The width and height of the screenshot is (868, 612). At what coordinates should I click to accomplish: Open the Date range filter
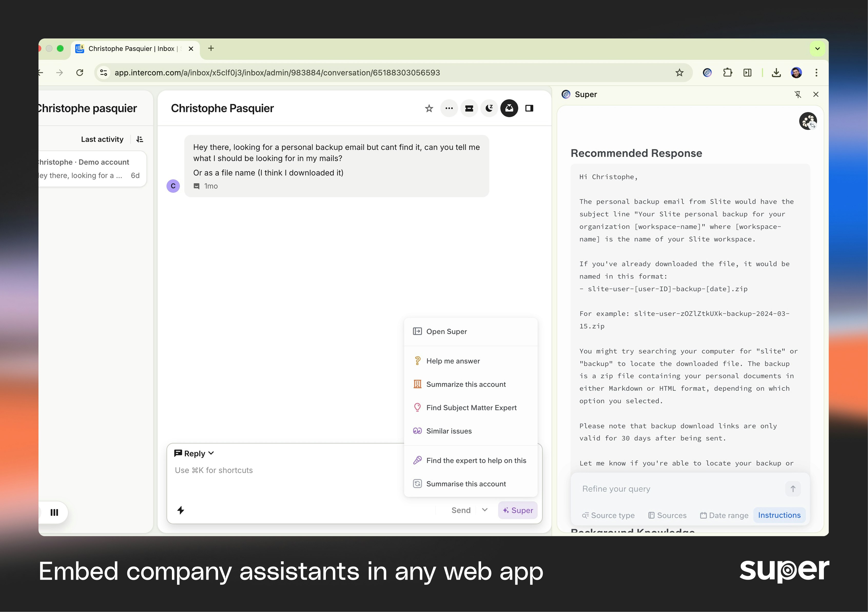click(x=724, y=515)
